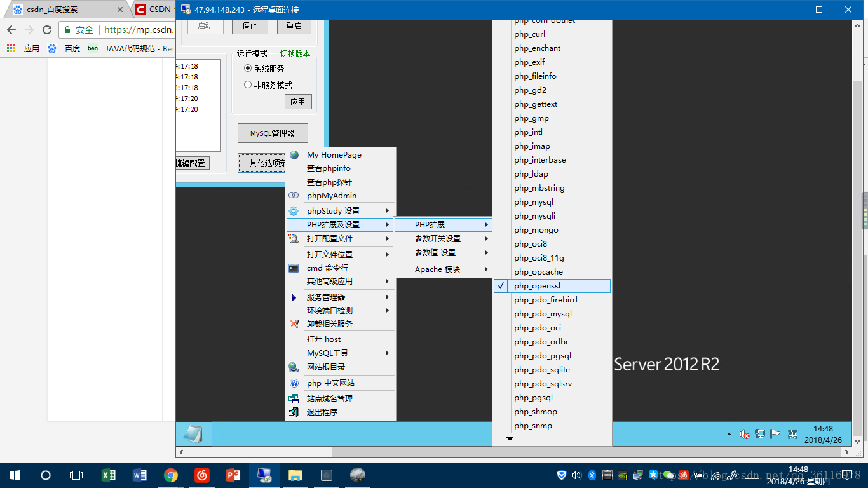Expand the MySQL工具 submenu

(x=341, y=353)
